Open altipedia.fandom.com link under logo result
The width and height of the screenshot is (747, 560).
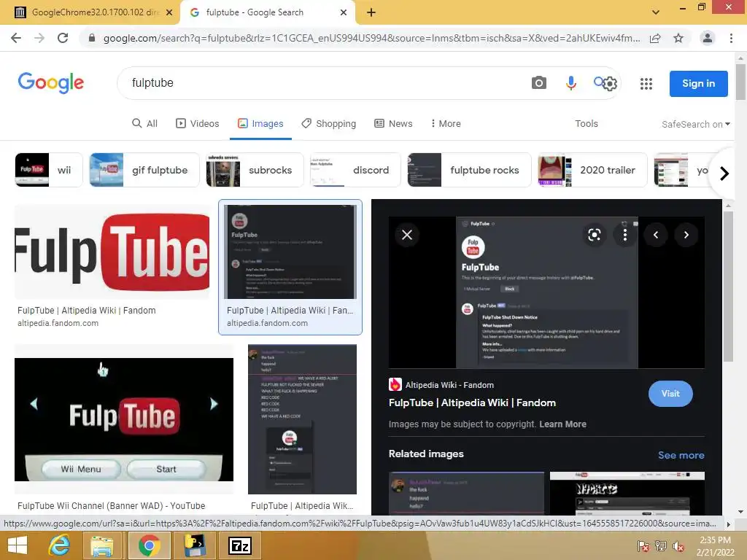[58, 323]
